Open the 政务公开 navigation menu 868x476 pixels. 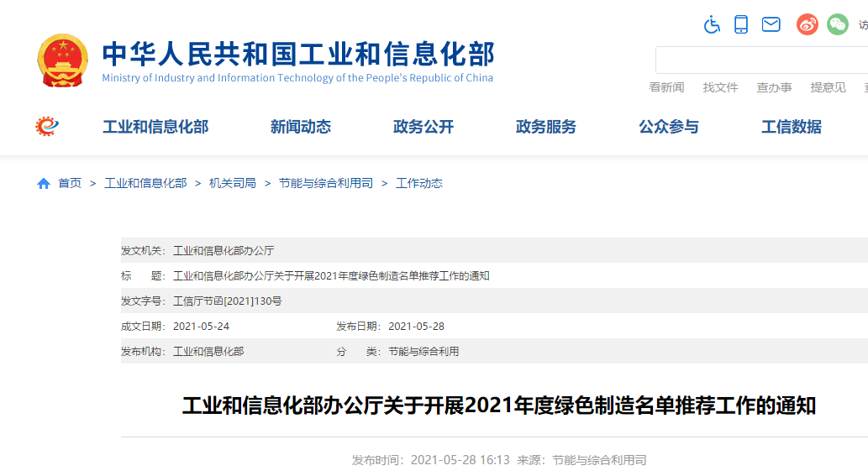point(423,127)
